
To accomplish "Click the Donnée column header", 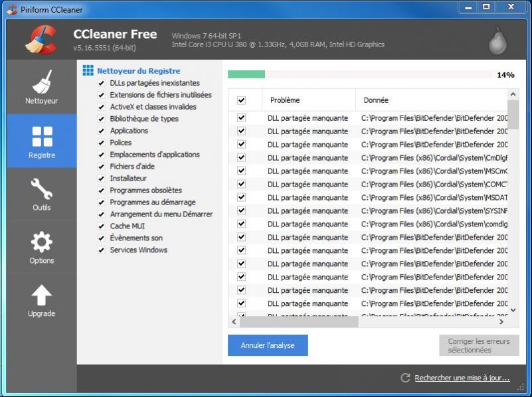I will click(431, 100).
